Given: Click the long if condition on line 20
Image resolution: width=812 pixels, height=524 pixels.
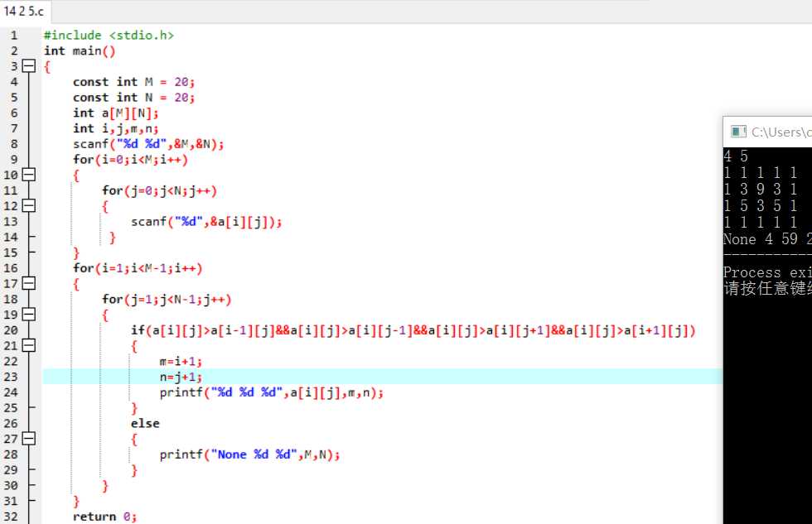Looking at the screenshot, I should 413,330.
